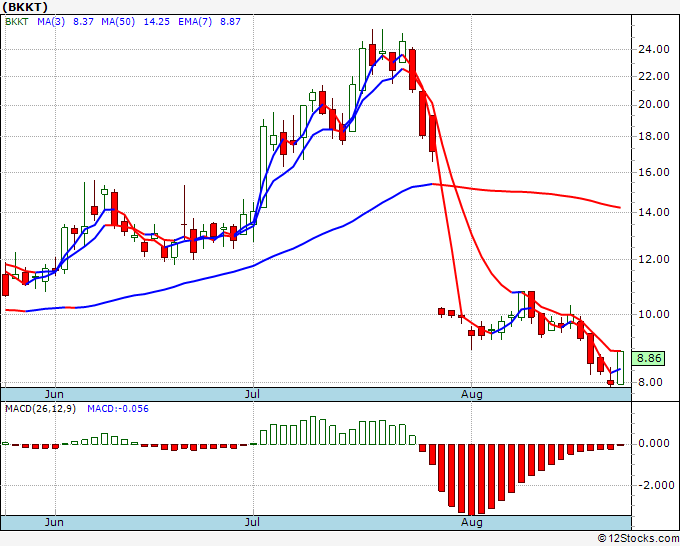Click the 20.00 price axis label
This screenshot has height=546, width=680.
654,105
